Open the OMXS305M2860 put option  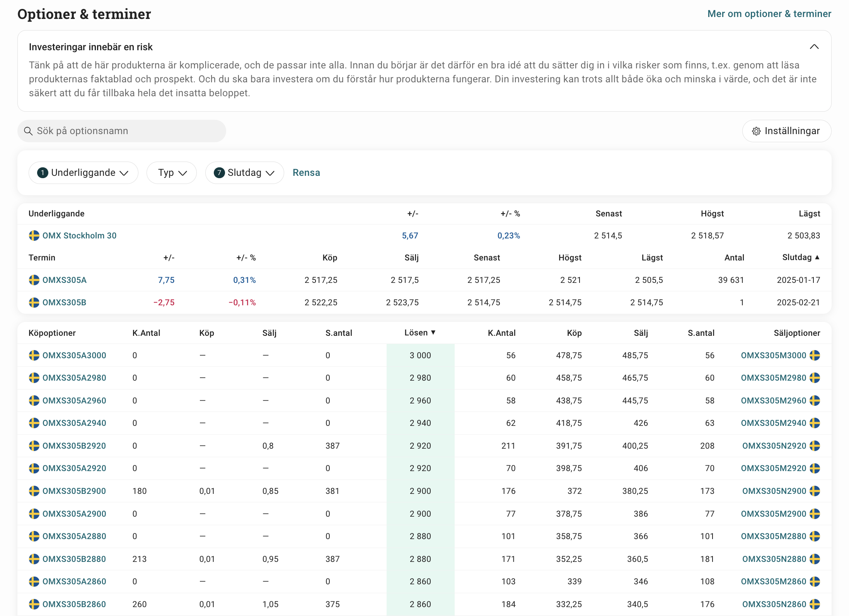pos(774,582)
